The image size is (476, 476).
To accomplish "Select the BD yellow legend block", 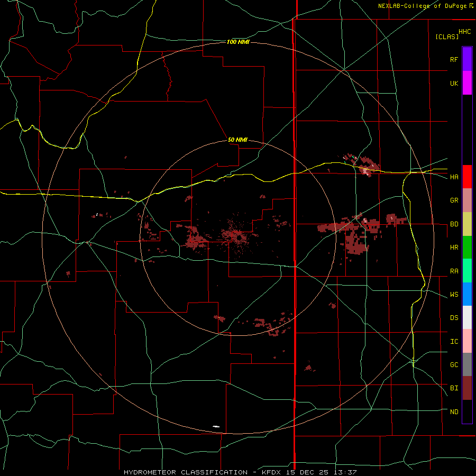I will [467, 224].
